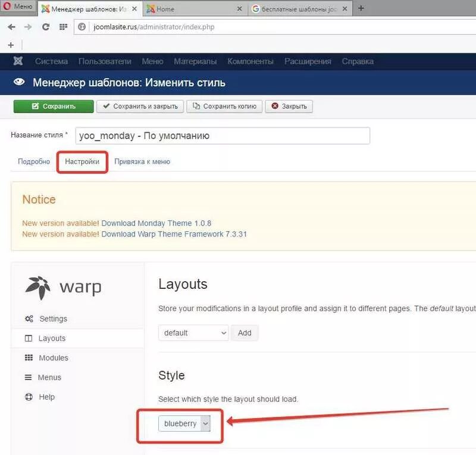
Task: Add bookmark with plus on bookmarks bar
Action: click(x=11, y=45)
